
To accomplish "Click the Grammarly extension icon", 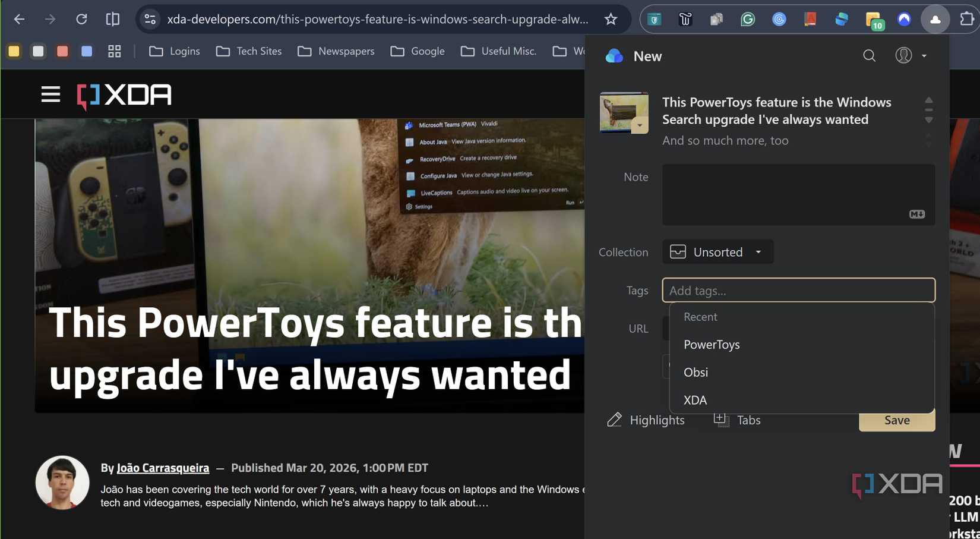I will coord(747,19).
